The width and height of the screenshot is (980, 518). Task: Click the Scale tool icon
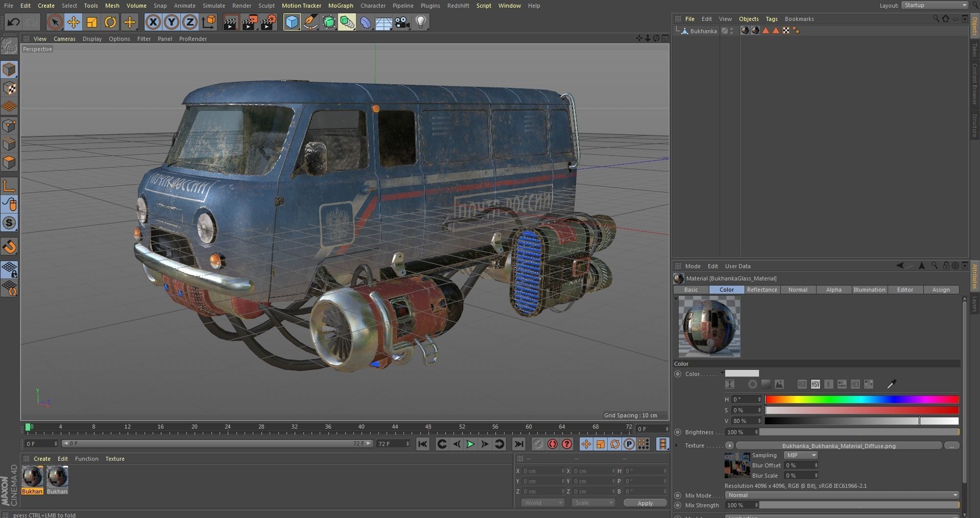(92, 22)
